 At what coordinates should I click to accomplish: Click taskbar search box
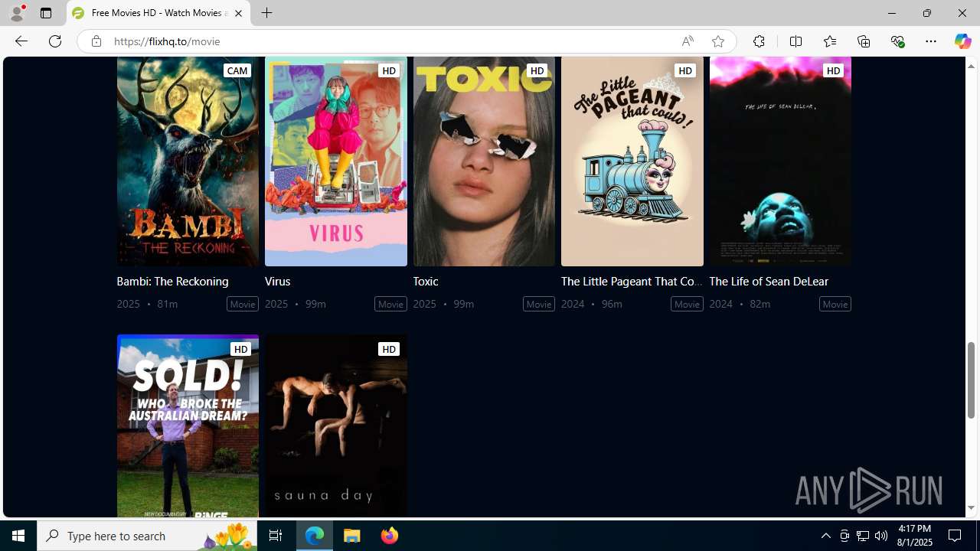click(146, 536)
